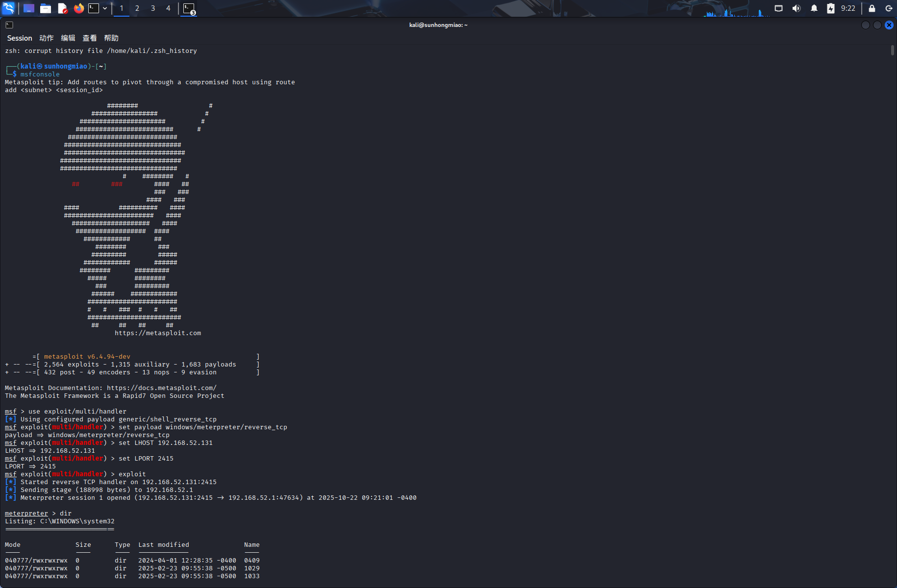Click the grouped terminal taskbar button
The width and height of the screenshot is (897, 588).
189,8
